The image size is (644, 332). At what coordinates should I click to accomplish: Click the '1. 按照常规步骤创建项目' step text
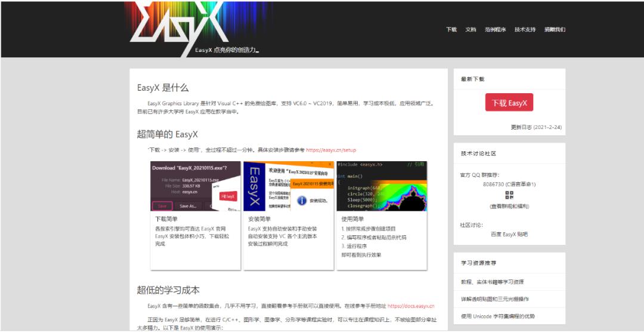369,229
